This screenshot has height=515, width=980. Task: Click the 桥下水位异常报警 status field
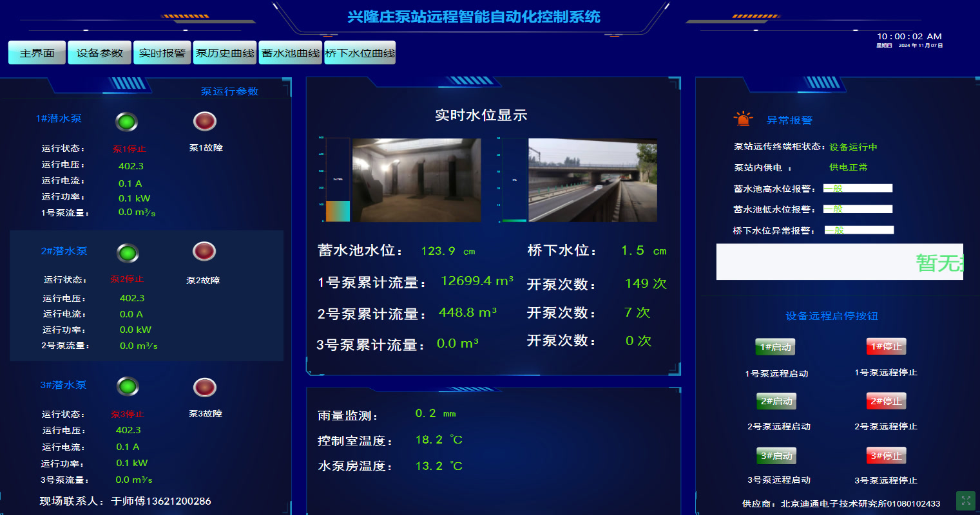tap(859, 230)
